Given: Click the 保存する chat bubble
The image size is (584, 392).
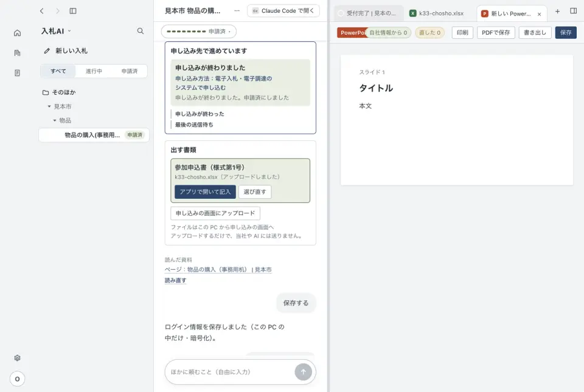Looking at the screenshot, I should (x=296, y=303).
